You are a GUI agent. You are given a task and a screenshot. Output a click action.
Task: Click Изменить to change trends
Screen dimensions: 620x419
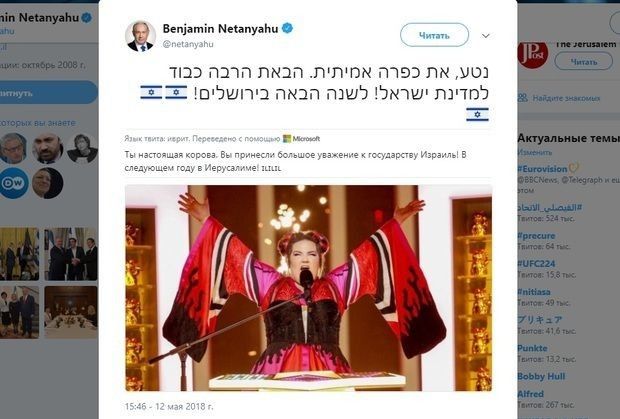[535, 152]
